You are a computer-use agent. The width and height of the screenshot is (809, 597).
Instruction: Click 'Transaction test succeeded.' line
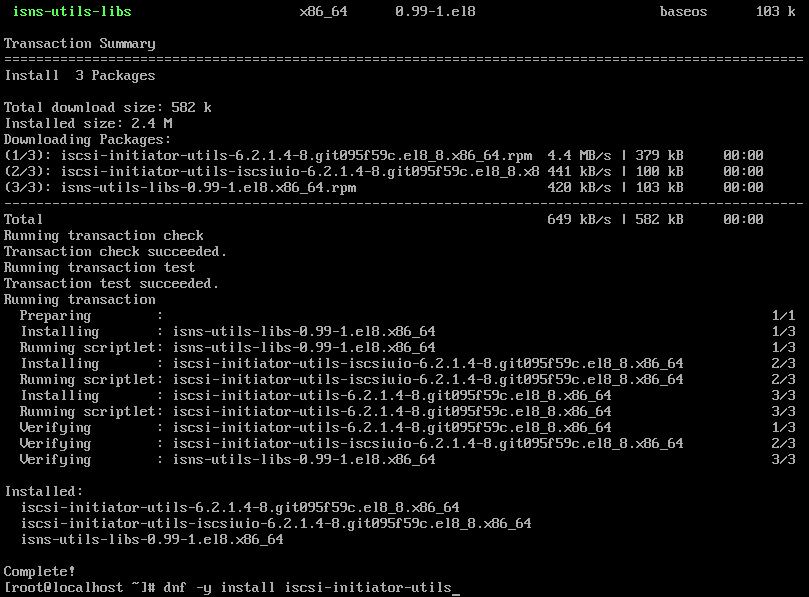click(111, 283)
